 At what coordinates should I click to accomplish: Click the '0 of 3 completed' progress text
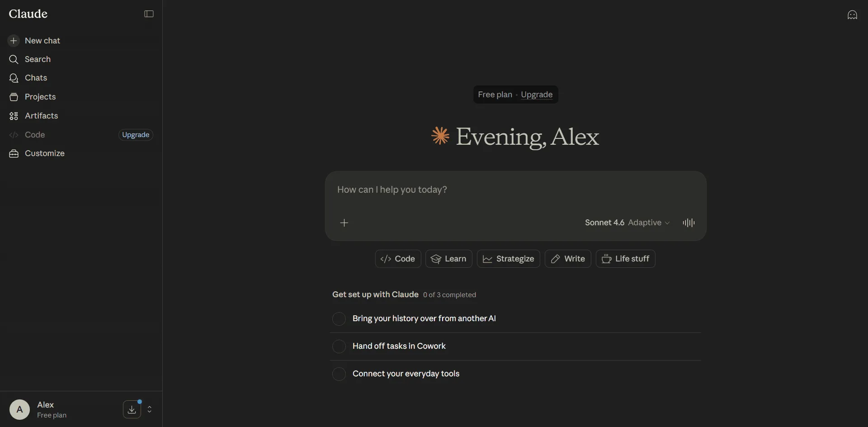pos(449,295)
